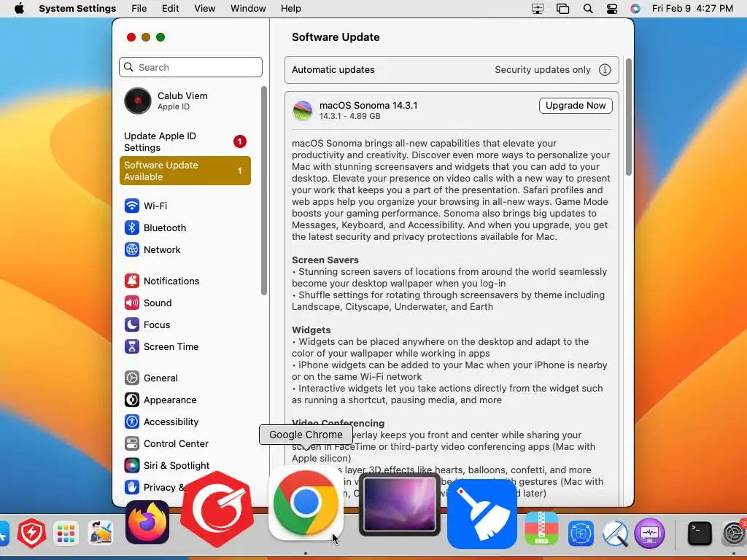Viewport: 747px width, 560px height.
Task: Show info for Automatic updates
Action: point(605,70)
